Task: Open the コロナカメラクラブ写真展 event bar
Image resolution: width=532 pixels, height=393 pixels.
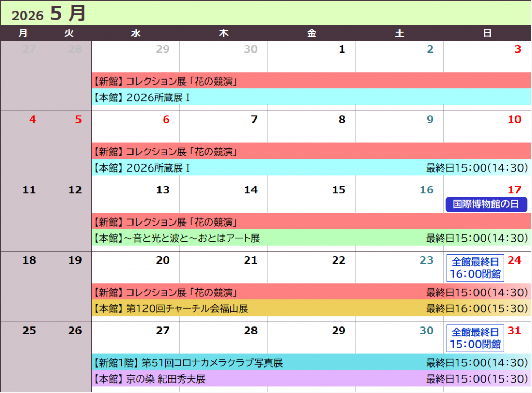Action: [311, 362]
